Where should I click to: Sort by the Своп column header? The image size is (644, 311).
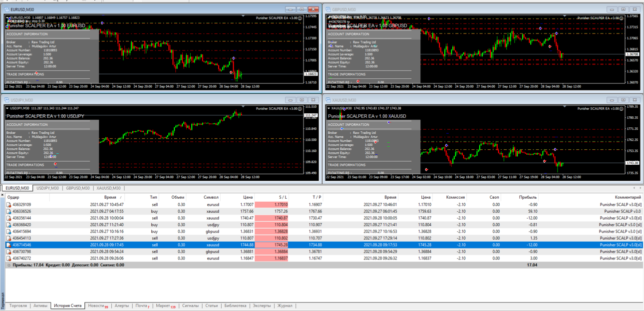pyautogui.click(x=494, y=197)
